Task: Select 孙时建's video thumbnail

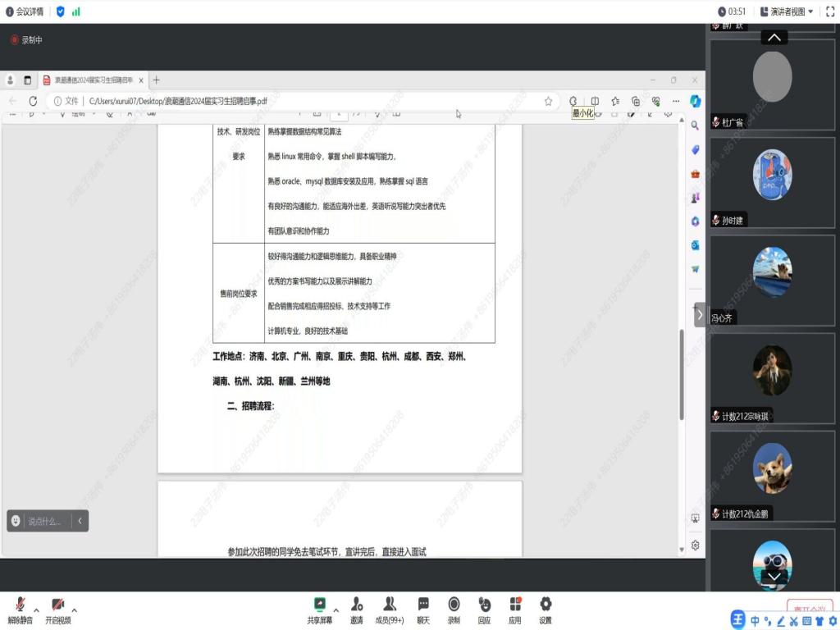Action: (772, 183)
